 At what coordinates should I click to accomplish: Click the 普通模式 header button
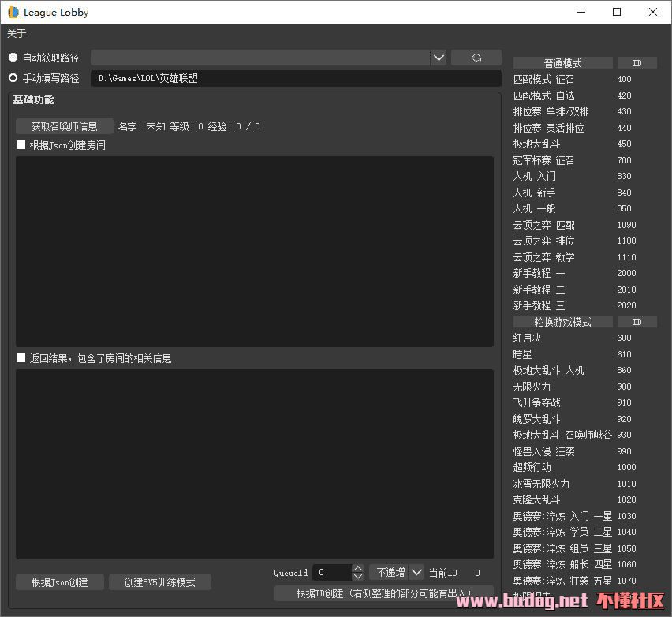562,63
